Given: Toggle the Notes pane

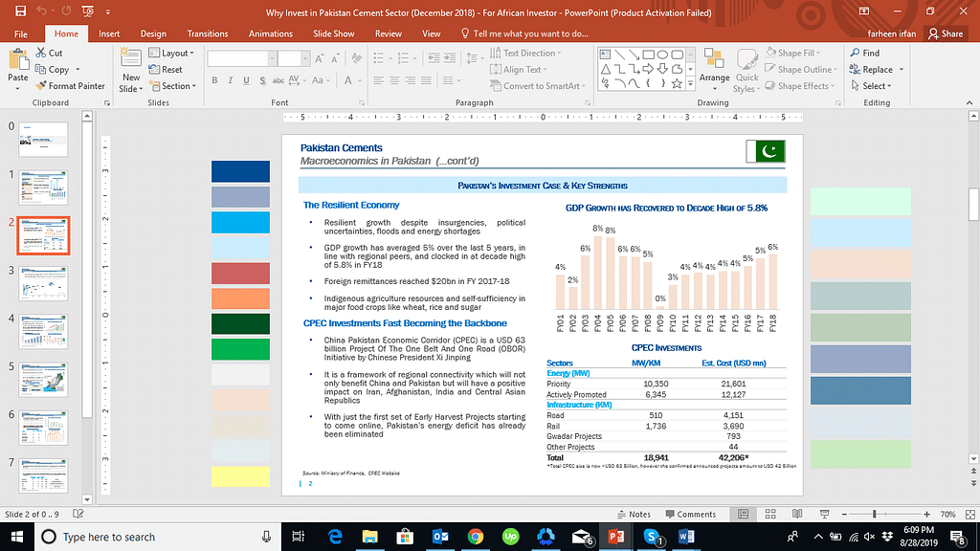Looking at the screenshot, I should [634, 514].
